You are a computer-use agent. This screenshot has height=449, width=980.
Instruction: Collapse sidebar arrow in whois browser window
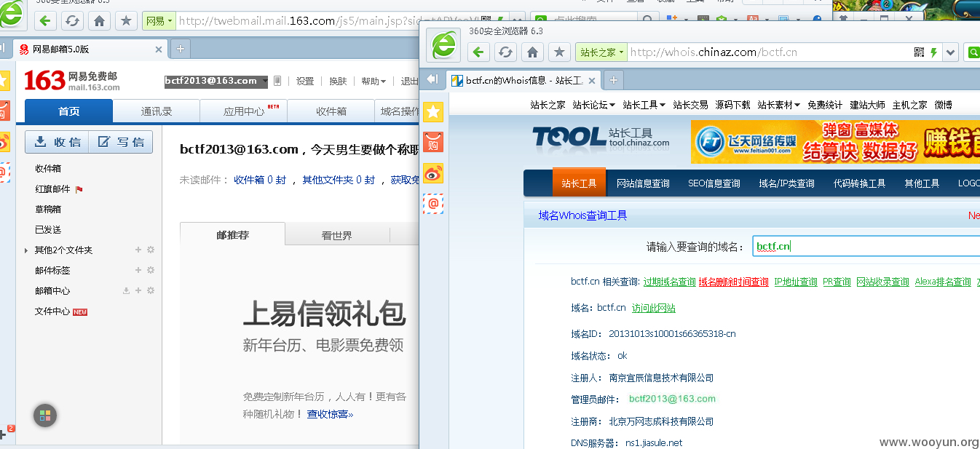click(x=432, y=79)
